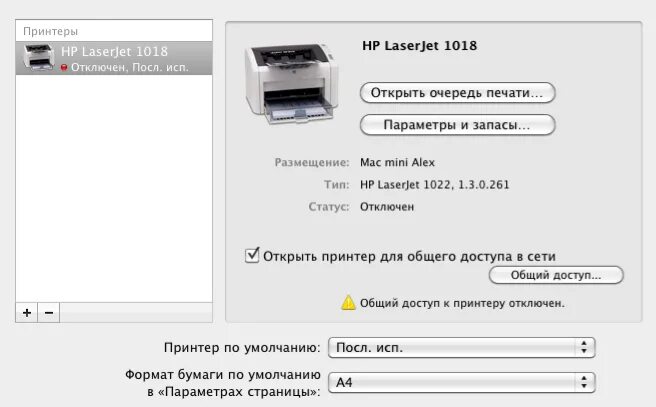
Task: Click the Принтеры list header
Action: click(51, 31)
